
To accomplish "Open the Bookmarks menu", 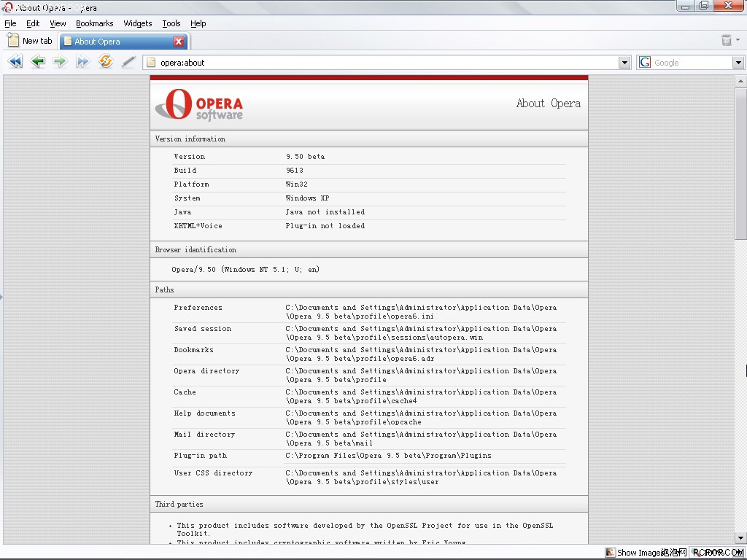I will tap(95, 23).
